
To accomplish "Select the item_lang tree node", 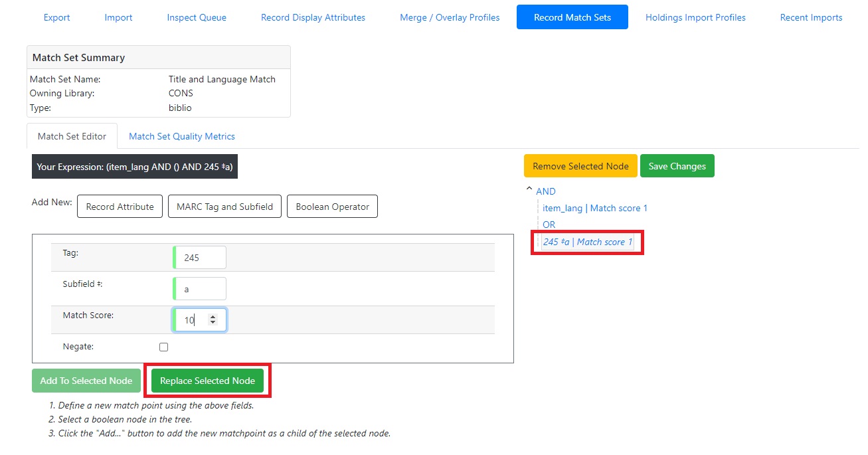I will click(594, 208).
